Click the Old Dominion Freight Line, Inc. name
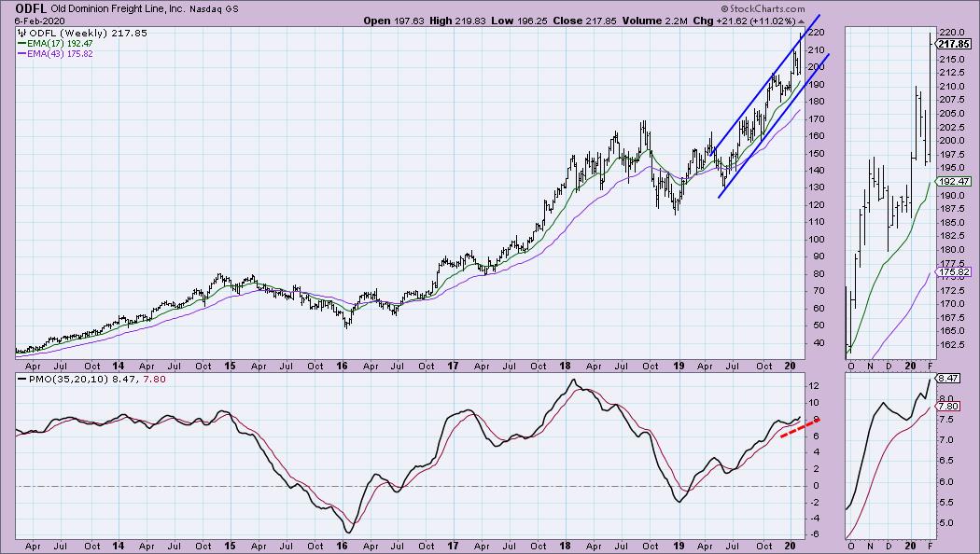This screenshot has width=980, height=554. pos(117,9)
